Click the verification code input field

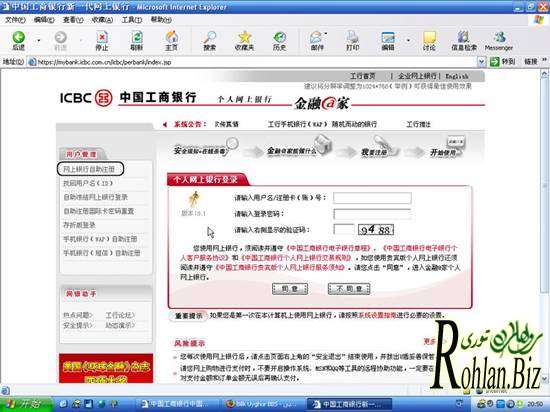pyautogui.click(x=344, y=230)
